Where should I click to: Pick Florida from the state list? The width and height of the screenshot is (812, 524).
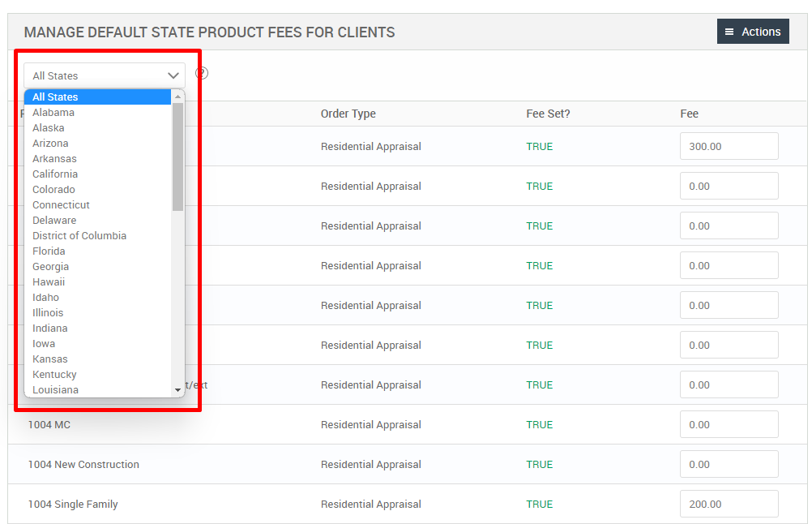[98, 251]
